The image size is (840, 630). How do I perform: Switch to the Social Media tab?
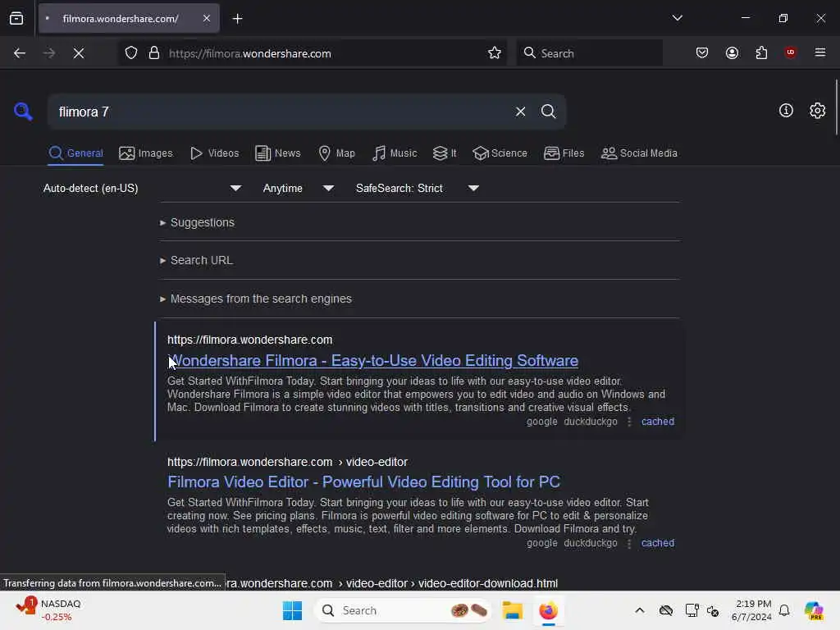[639, 153]
